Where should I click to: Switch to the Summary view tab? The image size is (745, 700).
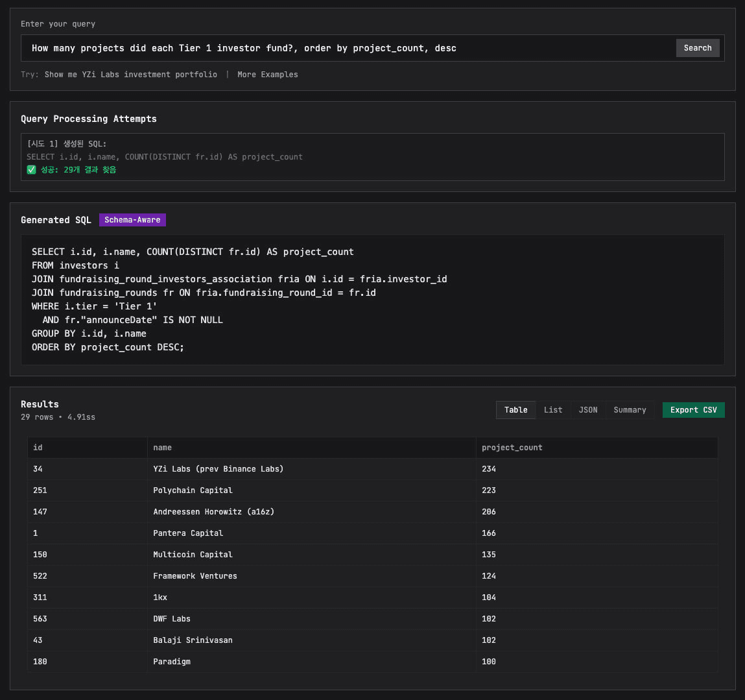(630, 410)
